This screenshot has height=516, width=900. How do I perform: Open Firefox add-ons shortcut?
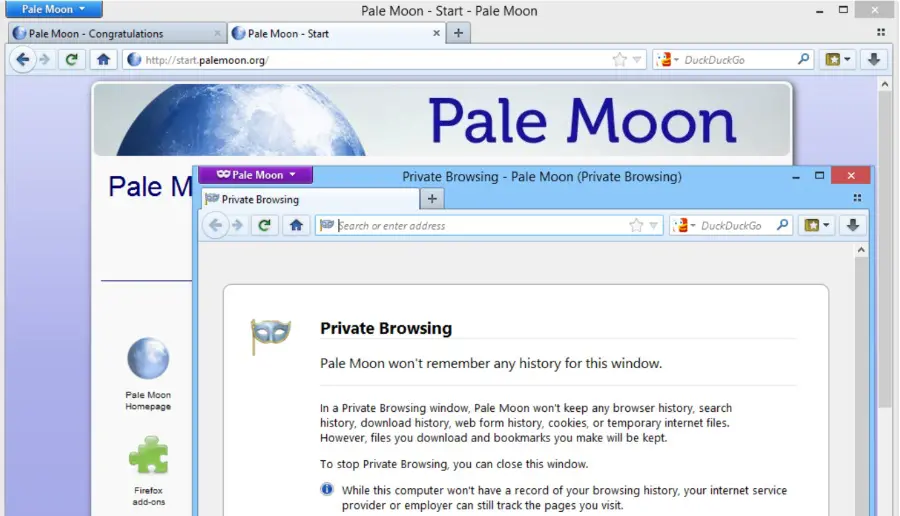pyautogui.click(x=149, y=471)
